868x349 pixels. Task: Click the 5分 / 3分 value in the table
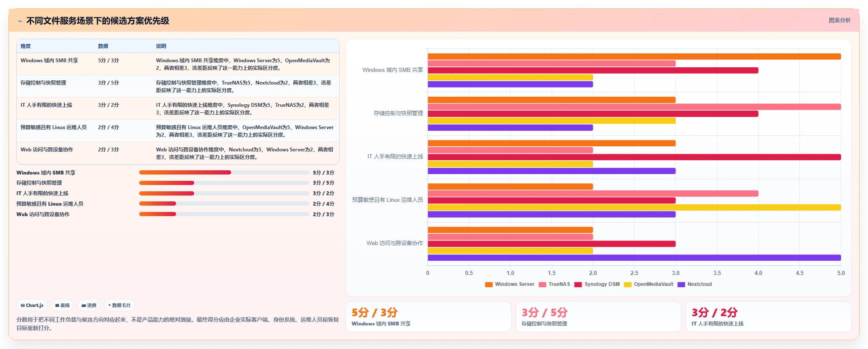coord(108,61)
